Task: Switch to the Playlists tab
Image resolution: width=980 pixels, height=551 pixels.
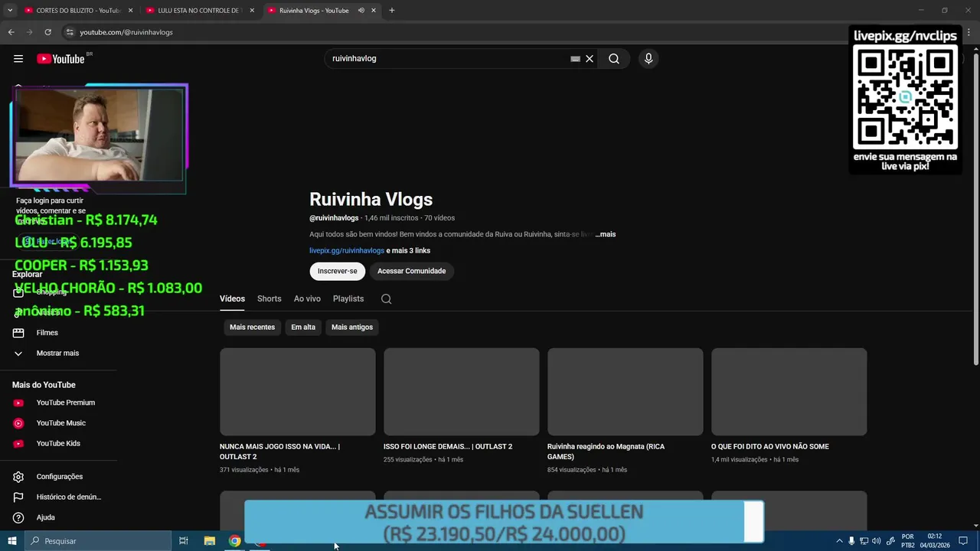Action: pyautogui.click(x=348, y=299)
